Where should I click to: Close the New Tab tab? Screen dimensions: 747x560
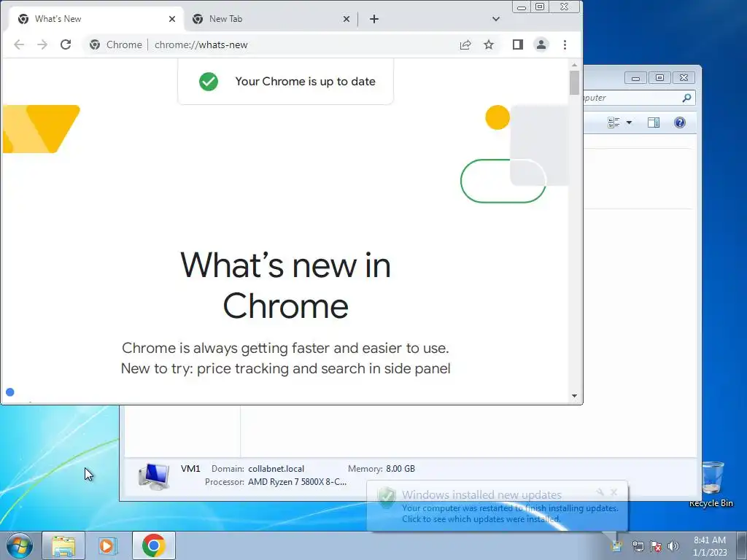click(x=347, y=19)
